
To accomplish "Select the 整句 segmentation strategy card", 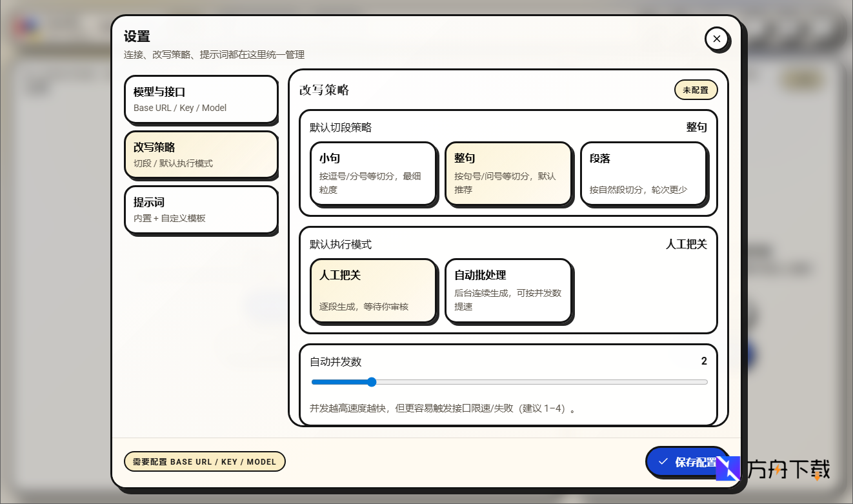I will pyautogui.click(x=508, y=173).
